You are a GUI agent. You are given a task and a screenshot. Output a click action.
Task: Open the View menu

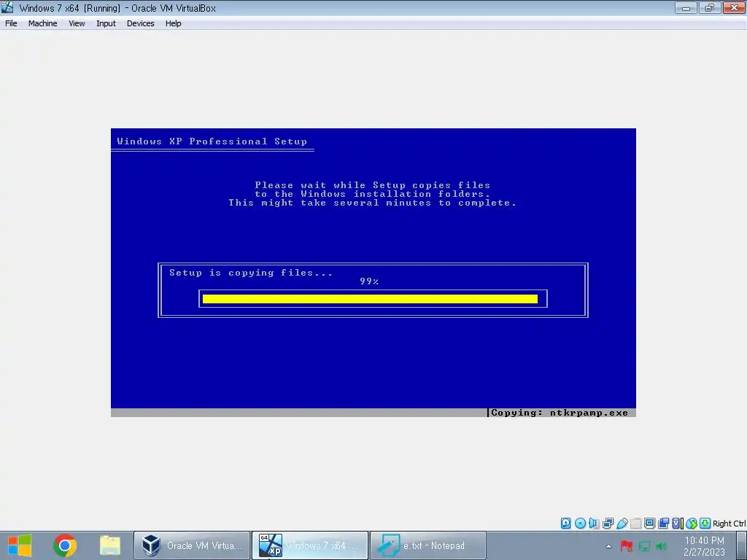pos(76,23)
